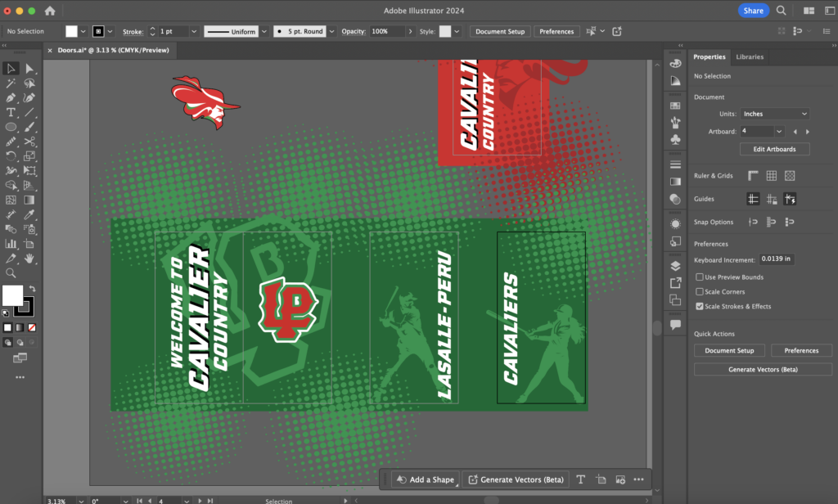Activate the Type tool
The image size is (838, 504).
click(x=11, y=112)
